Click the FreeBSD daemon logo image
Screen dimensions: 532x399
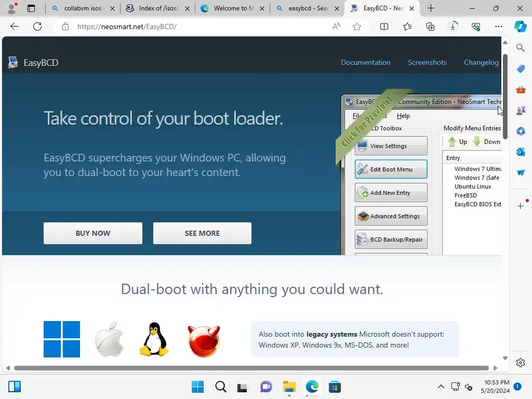click(204, 341)
